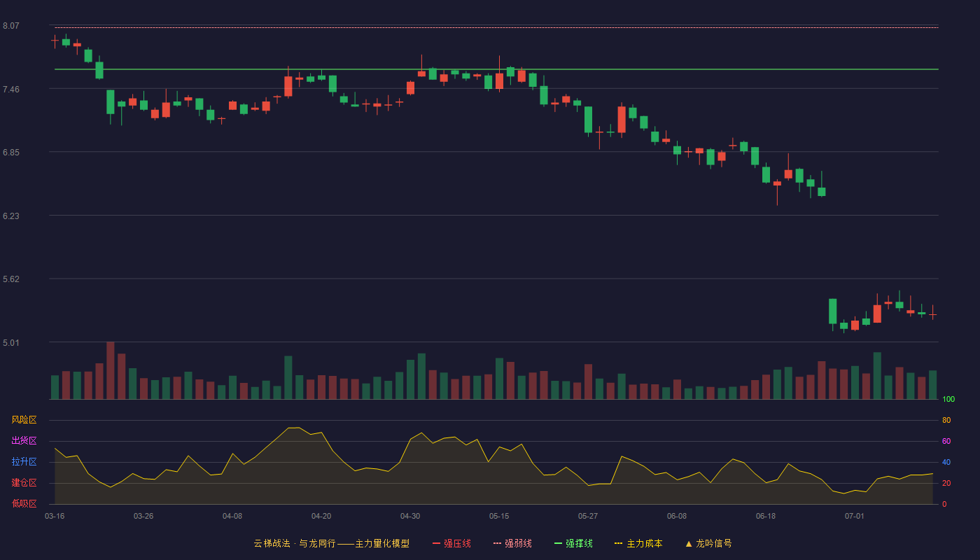Select the 风险区 zone label
Viewport: 980px width, 560px height.
pyautogui.click(x=24, y=420)
